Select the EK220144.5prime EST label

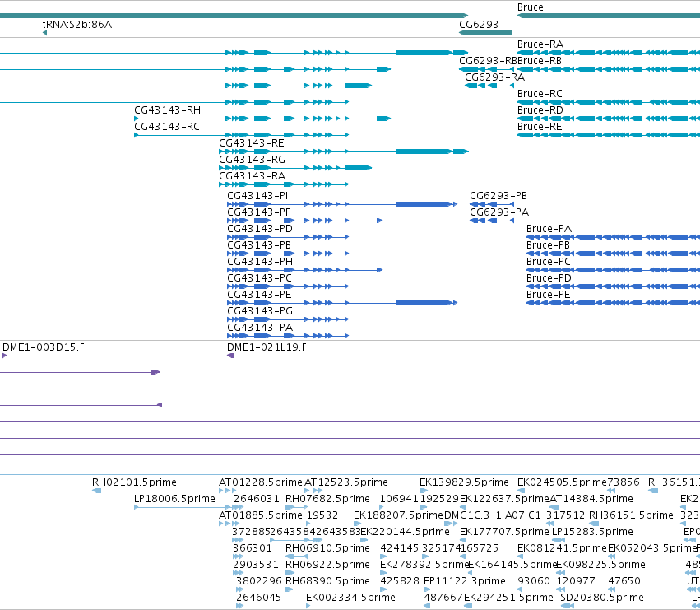[405, 532]
